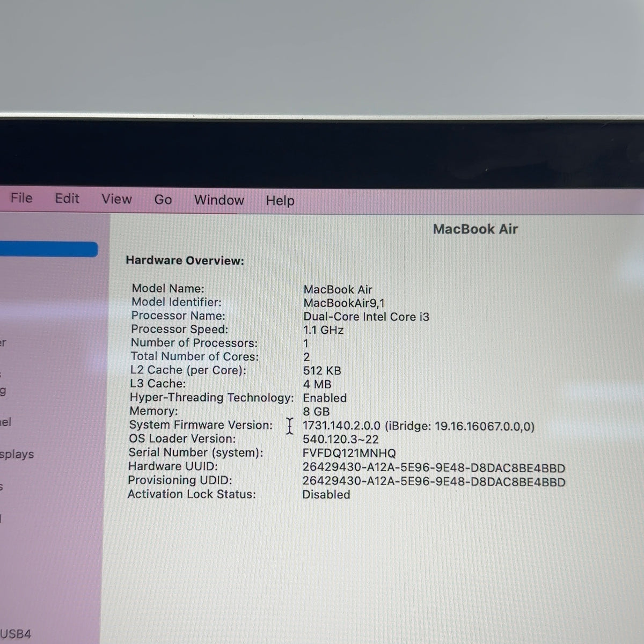Click the Enabled value
Screen dimensions: 644x644
325,398
